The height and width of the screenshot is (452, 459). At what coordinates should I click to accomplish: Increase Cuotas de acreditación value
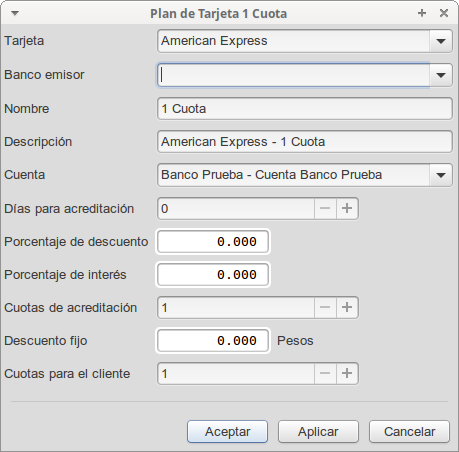pos(347,307)
